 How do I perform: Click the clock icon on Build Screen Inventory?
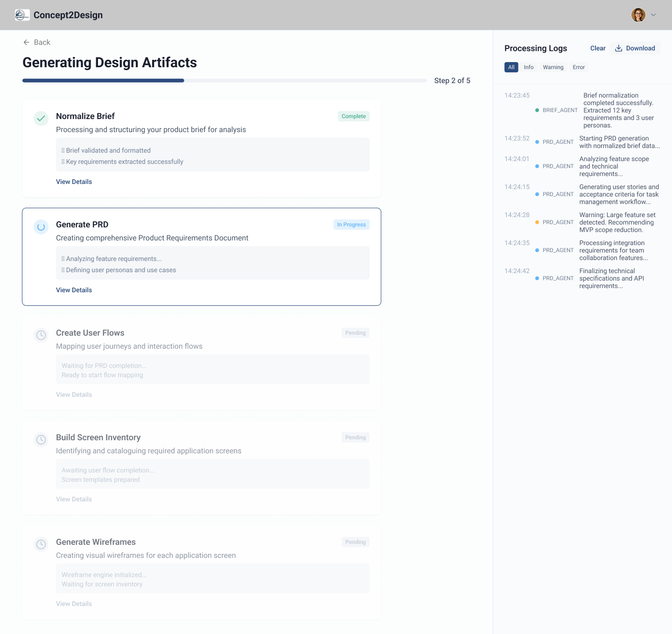(41, 440)
